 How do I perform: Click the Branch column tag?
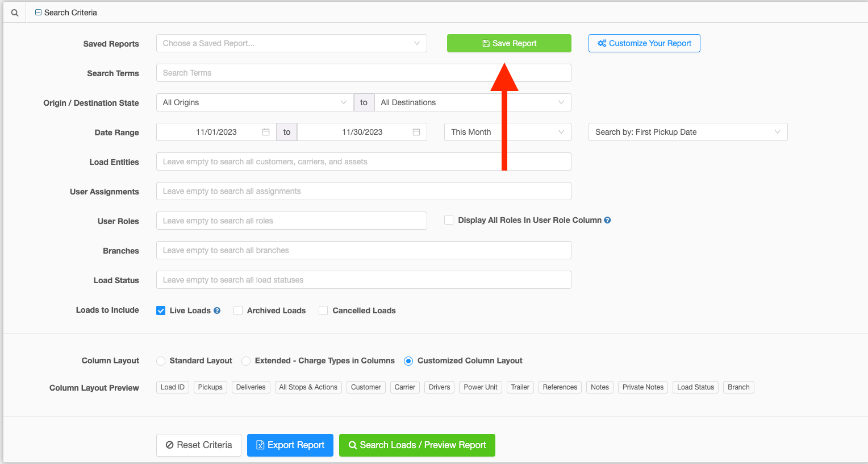coord(738,387)
